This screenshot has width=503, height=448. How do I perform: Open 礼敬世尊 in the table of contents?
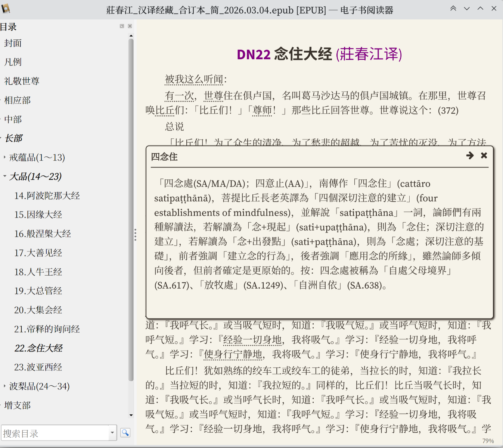coord(22,81)
